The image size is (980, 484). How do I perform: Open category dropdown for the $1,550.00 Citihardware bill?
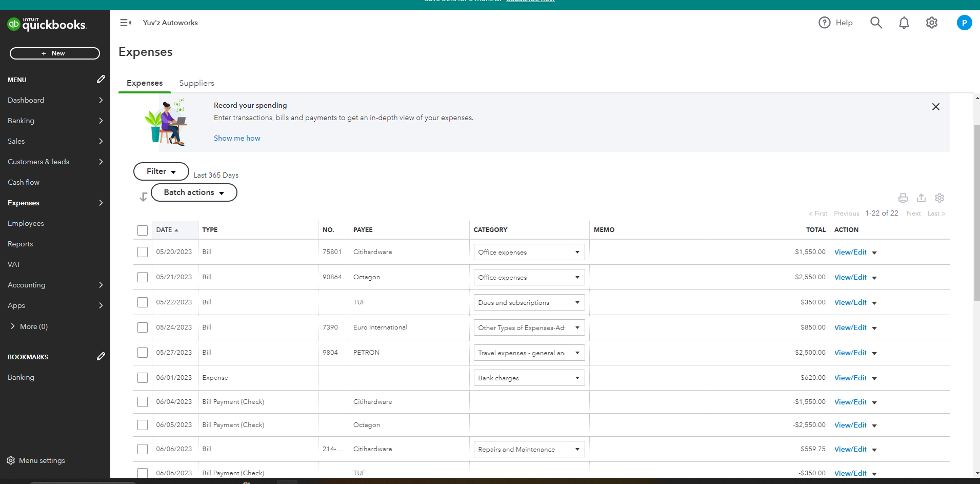577,252
